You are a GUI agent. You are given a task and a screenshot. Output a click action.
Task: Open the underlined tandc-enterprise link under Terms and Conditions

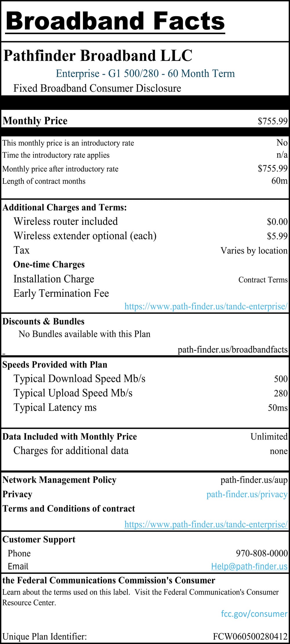click(x=206, y=524)
